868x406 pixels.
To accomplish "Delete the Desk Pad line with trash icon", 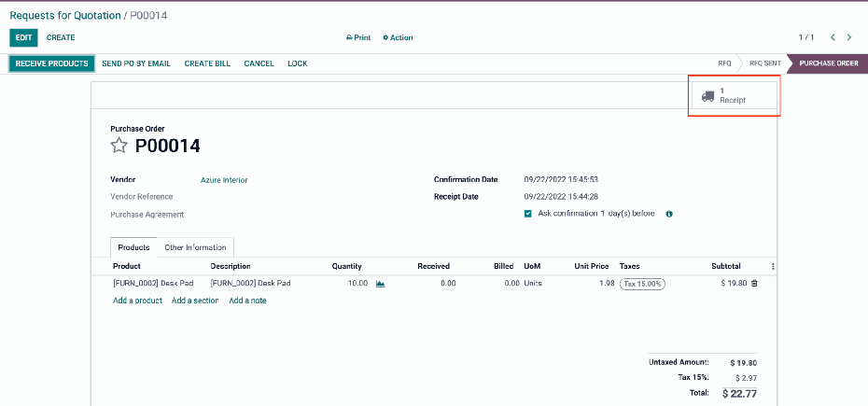I will 754,284.
